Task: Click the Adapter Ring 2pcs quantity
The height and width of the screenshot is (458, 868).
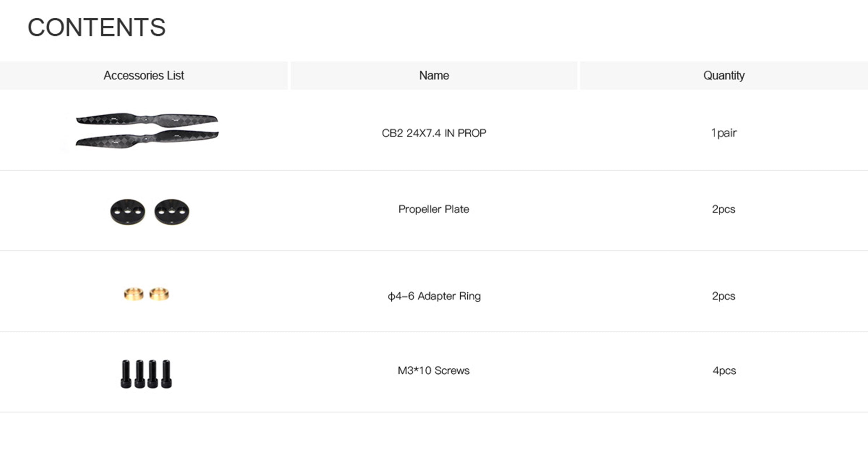Action: (x=724, y=296)
